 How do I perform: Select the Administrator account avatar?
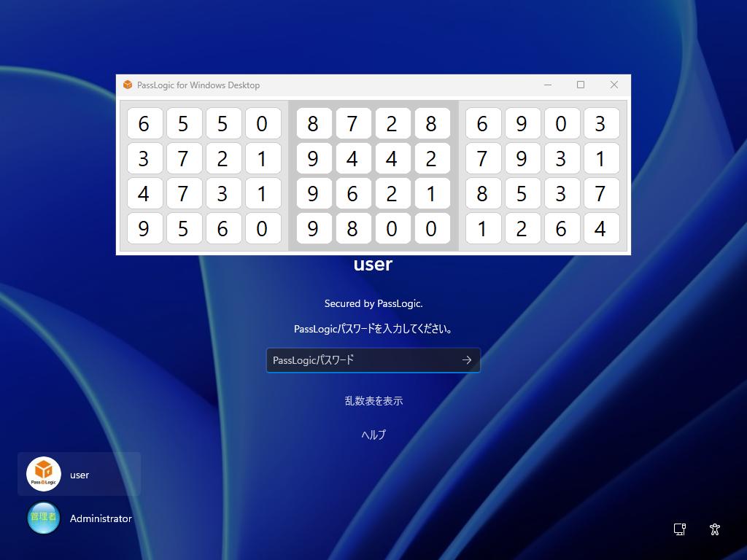click(x=43, y=518)
